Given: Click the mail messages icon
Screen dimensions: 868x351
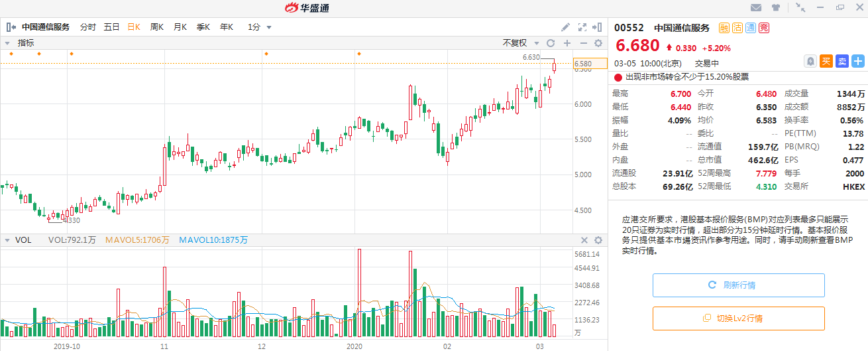Looking at the screenshot, I should point(755,8).
